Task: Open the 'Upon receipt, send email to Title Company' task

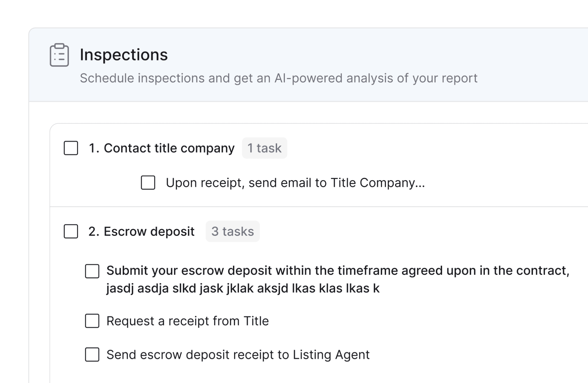Action: pos(295,183)
